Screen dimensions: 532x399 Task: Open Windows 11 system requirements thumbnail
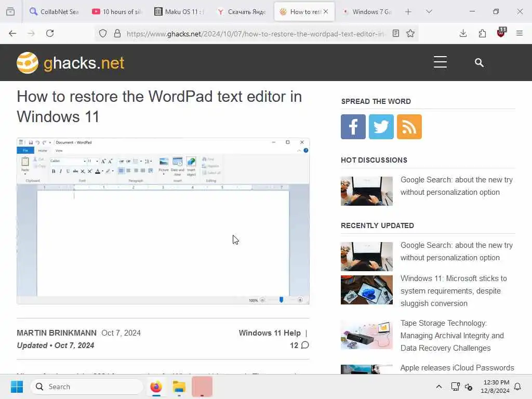[367, 290]
